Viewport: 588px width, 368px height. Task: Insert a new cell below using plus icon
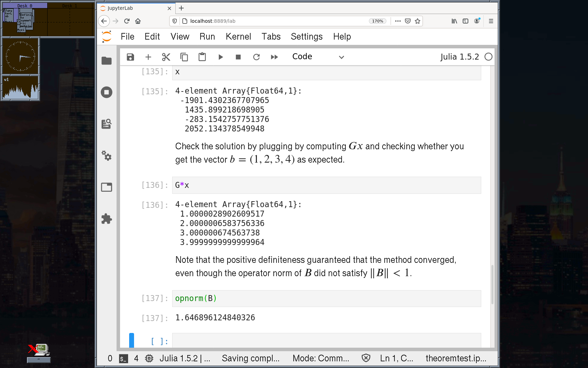click(148, 57)
